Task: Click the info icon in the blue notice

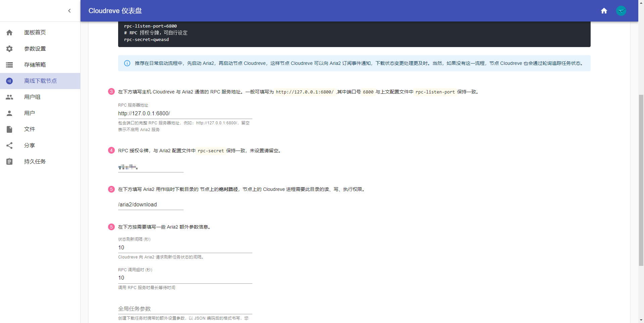Action: coord(127,63)
